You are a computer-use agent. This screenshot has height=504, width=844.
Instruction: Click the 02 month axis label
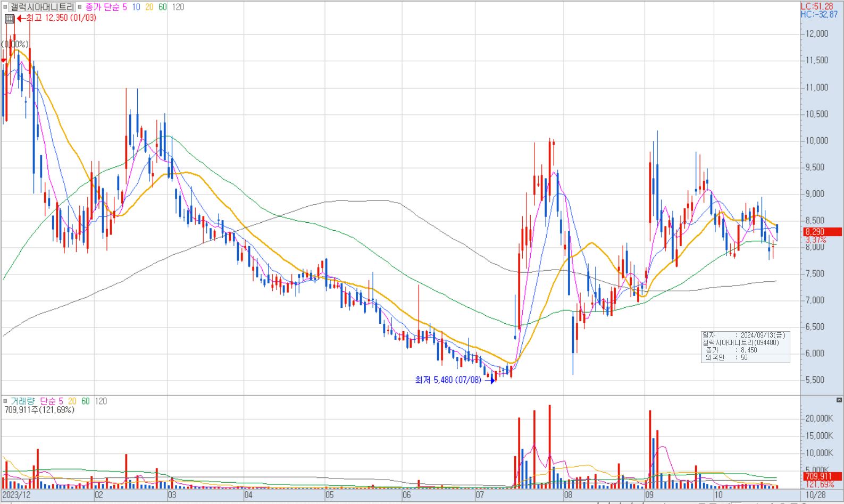99,495
